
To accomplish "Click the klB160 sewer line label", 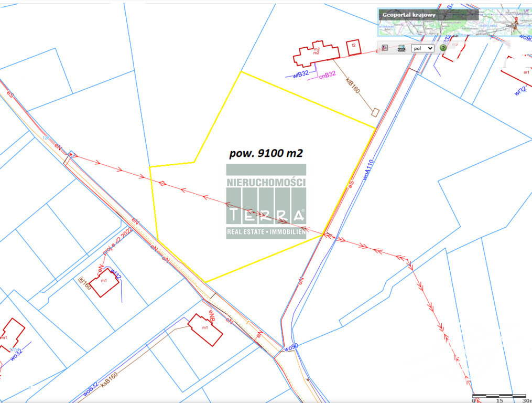I will point(353,86).
